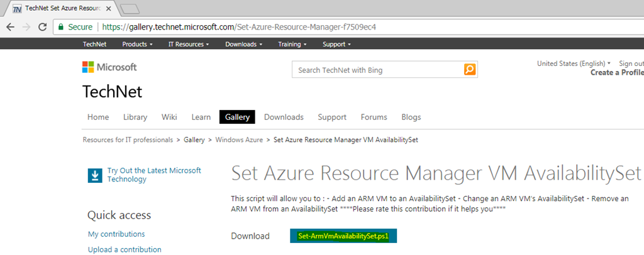Expand the top bar Support dropdown
This screenshot has height=255, width=644.
(336, 44)
